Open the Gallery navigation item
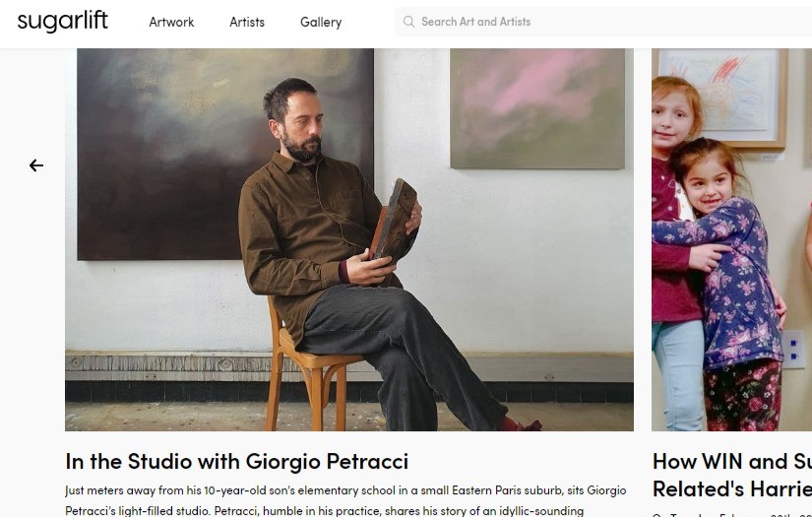 pyautogui.click(x=321, y=22)
